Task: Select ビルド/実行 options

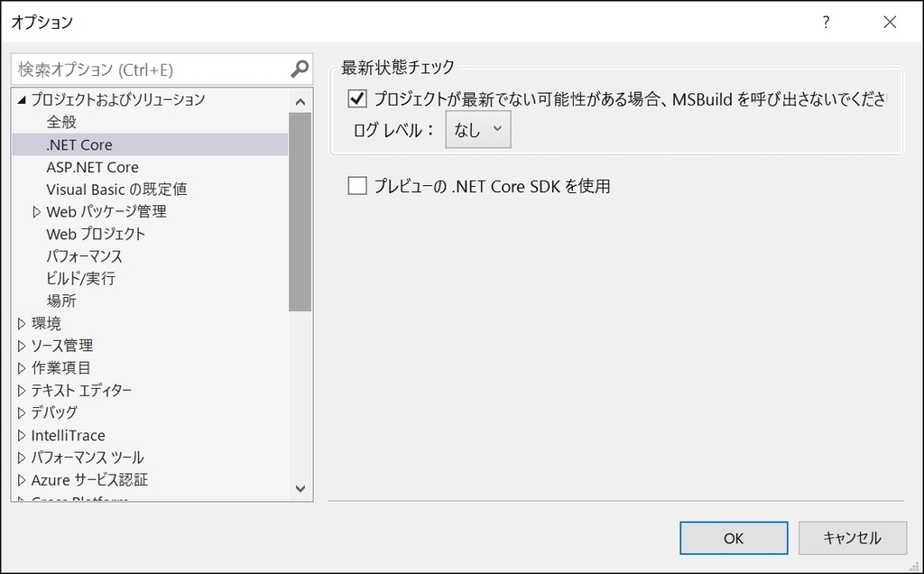Action: pyautogui.click(x=80, y=278)
